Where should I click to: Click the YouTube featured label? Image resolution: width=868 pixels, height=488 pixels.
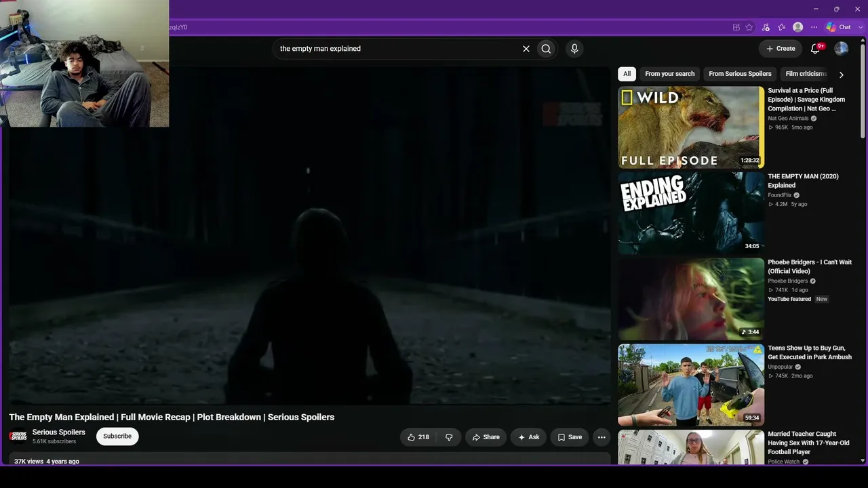pyautogui.click(x=789, y=299)
